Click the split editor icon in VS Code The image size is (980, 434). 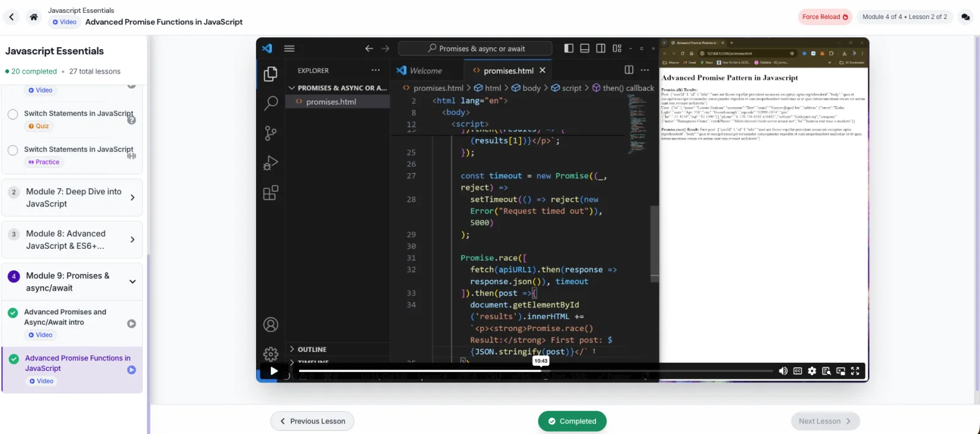[x=628, y=70]
